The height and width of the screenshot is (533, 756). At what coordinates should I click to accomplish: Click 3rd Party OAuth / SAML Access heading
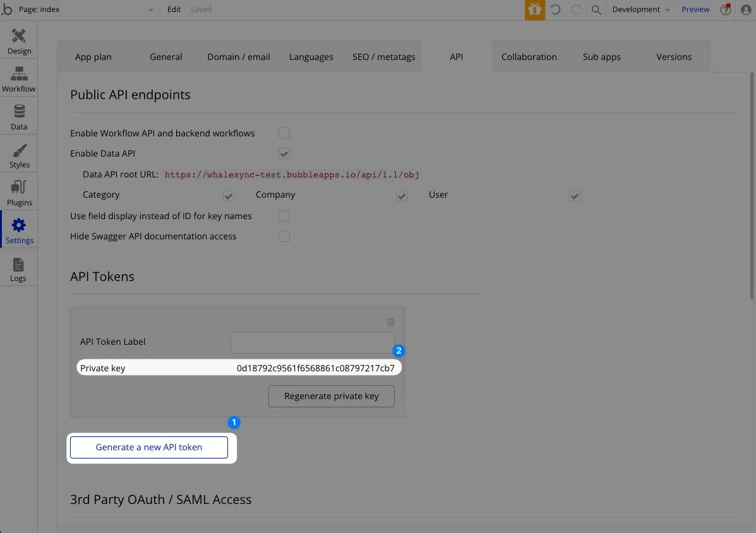(160, 500)
